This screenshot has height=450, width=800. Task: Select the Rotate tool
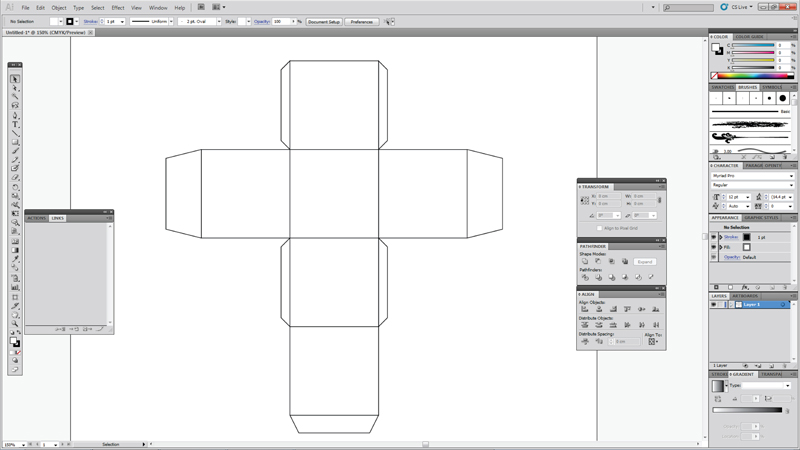tap(15, 187)
